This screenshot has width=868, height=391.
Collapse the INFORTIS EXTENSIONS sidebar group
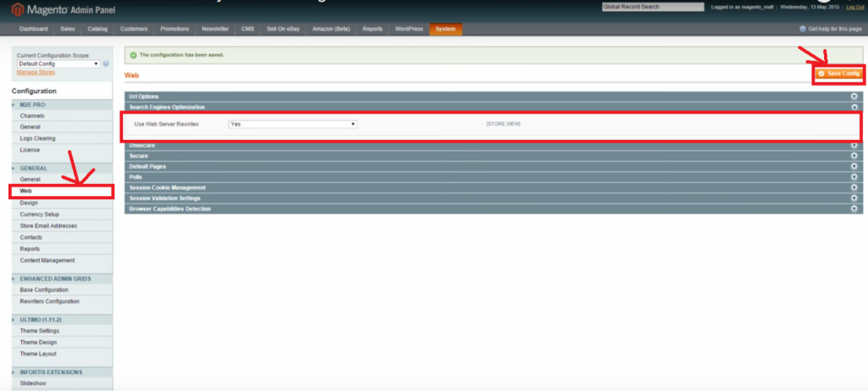[x=62, y=372]
